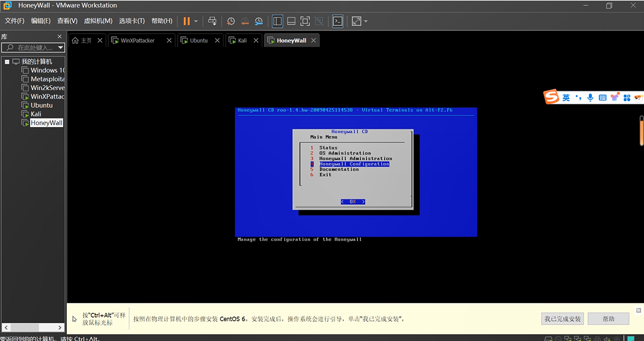Open the 帮助(H) menu
The height and width of the screenshot is (341, 644).
(x=162, y=21)
